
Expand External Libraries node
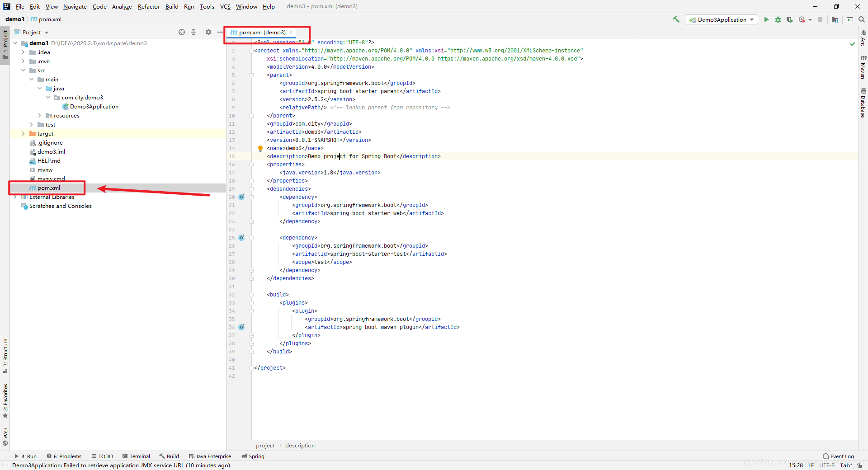[15, 197]
